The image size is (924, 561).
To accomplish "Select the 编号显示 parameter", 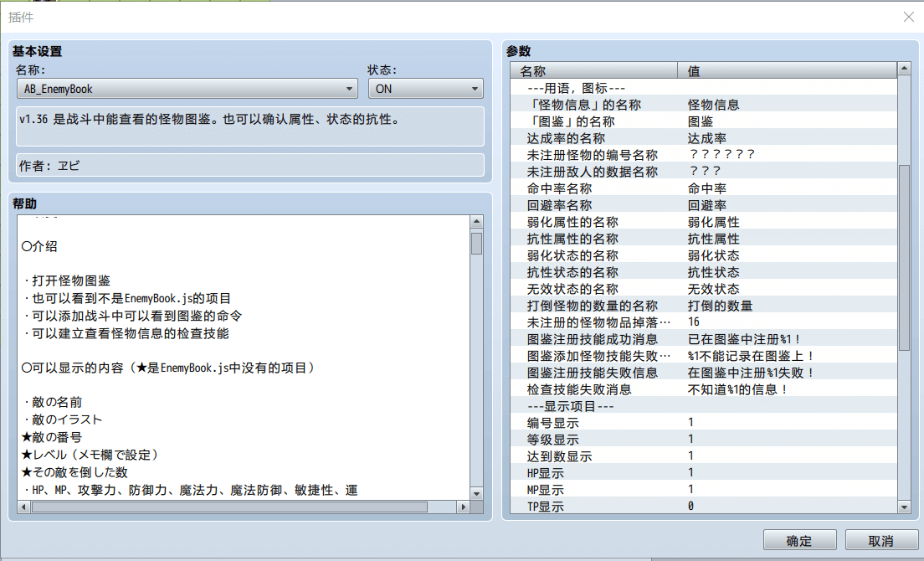I will (704, 423).
